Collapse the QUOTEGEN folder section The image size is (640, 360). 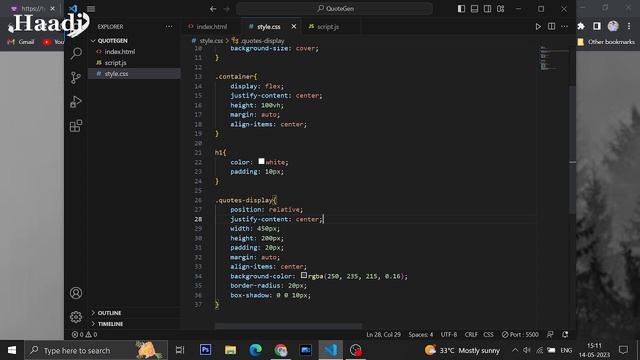click(x=112, y=41)
